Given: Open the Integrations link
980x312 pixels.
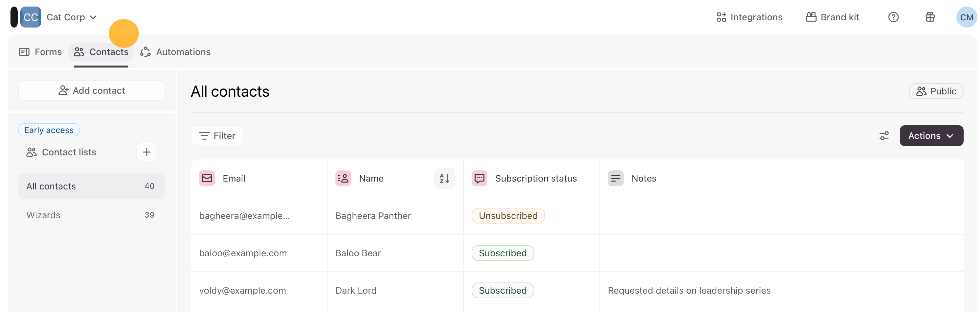Looking at the screenshot, I should 749,17.
